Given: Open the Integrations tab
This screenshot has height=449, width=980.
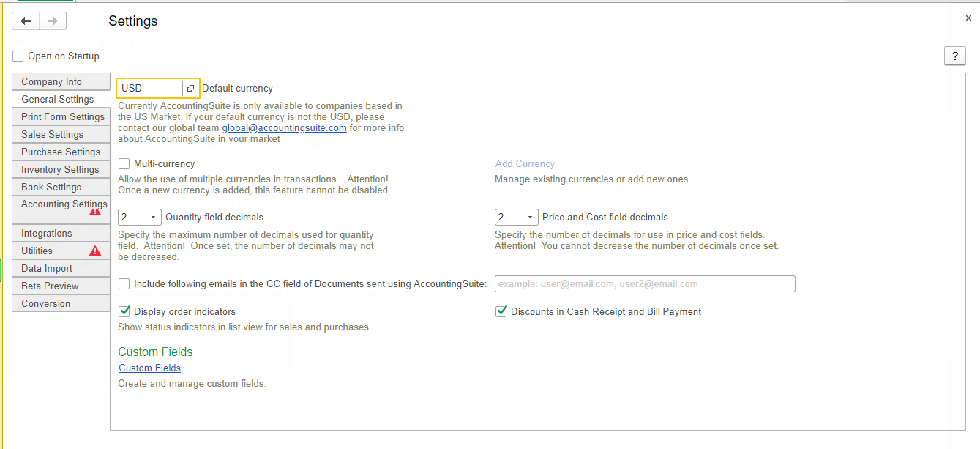Looking at the screenshot, I should [61, 234].
